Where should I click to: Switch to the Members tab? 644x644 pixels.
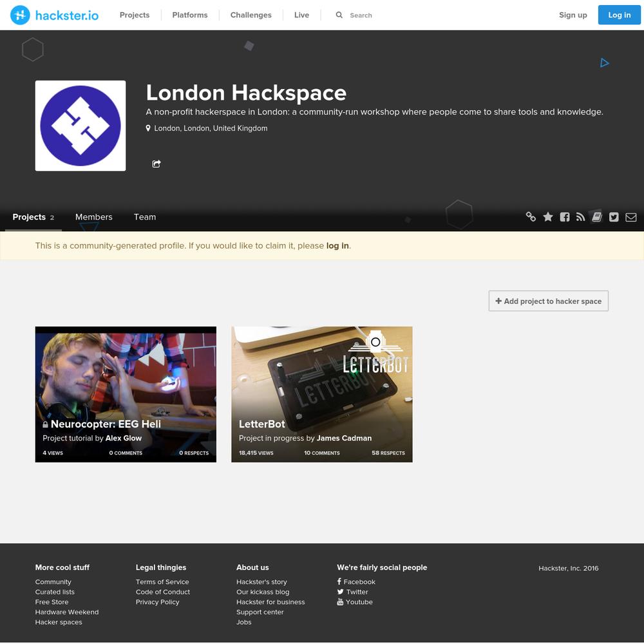[x=93, y=217]
